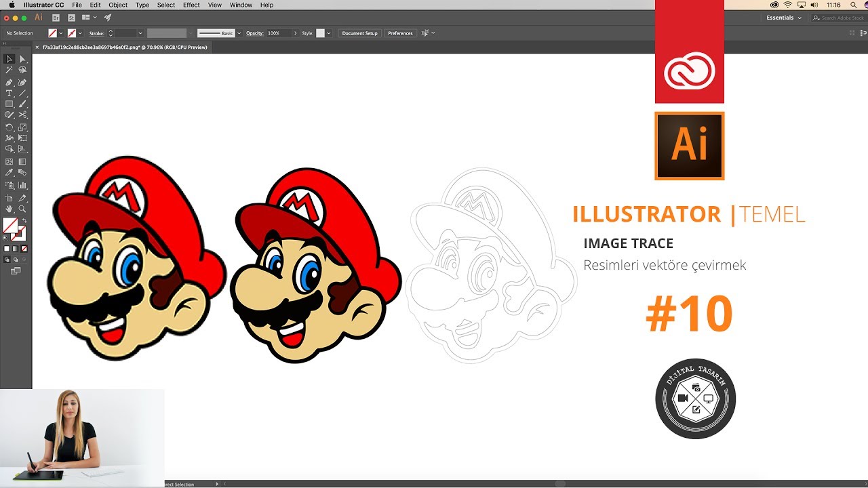Select the Selection tool (black arrow)
Image resolution: width=868 pixels, height=488 pixels.
(9, 59)
